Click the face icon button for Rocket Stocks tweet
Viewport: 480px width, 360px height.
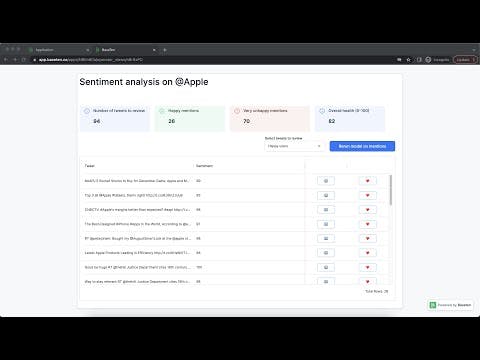coord(326,181)
